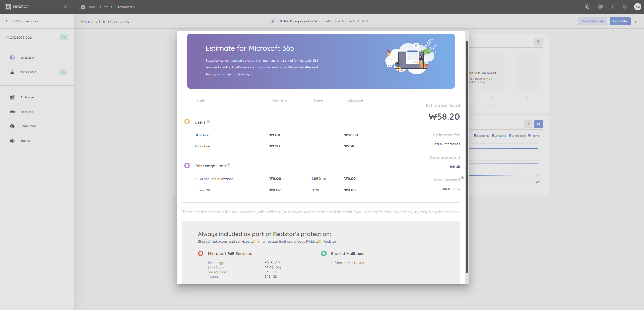Image resolution: width=644 pixels, height=310 pixels.
Task: Toggle Teams legend in chart
Action: [534, 136]
